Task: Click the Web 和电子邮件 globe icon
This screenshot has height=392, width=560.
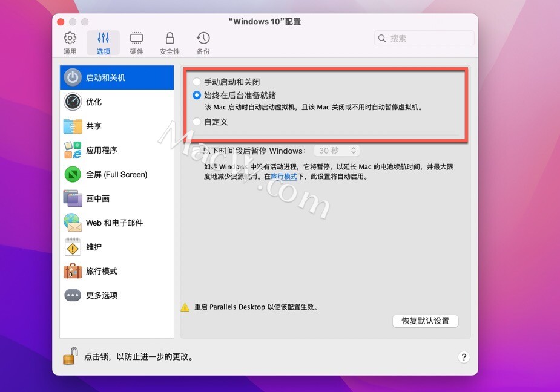Action: 73,223
